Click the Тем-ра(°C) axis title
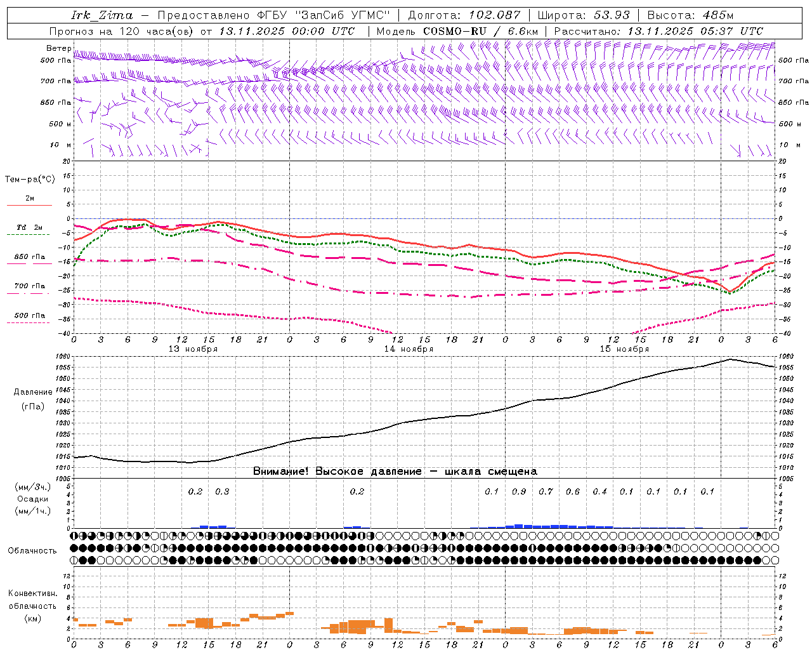Viewport: 812px width, 650px height. click(x=30, y=180)
